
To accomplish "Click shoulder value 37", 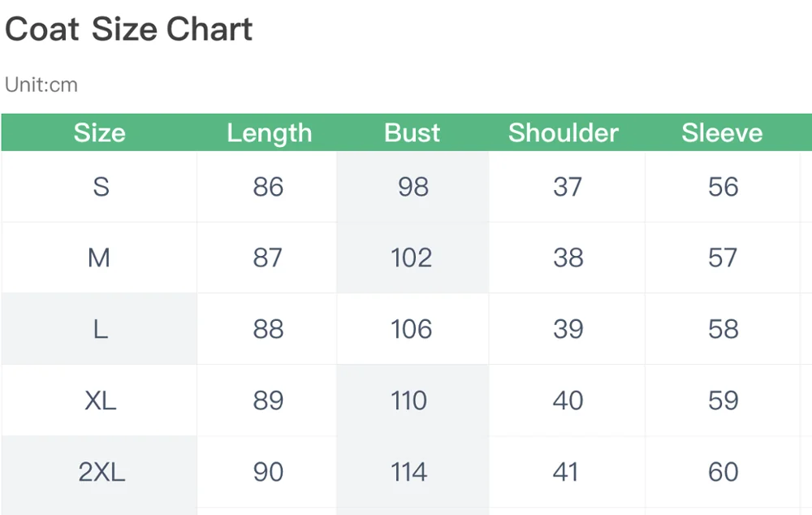I will 568,187.
